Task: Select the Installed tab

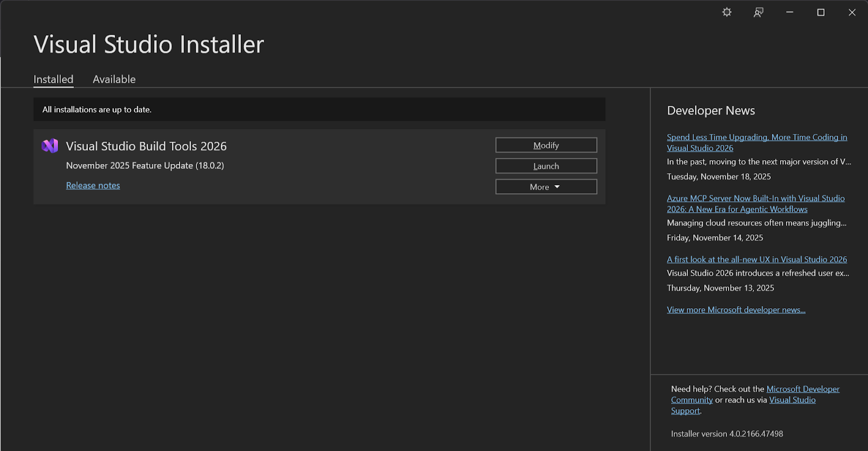Action: pos(53,79)
